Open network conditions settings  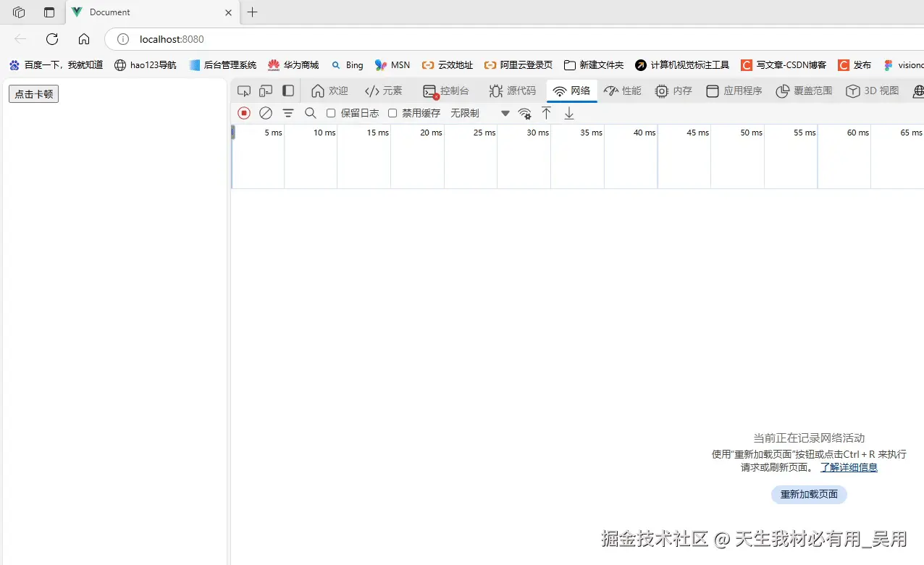pyautogui.click(x=524, y=113)
